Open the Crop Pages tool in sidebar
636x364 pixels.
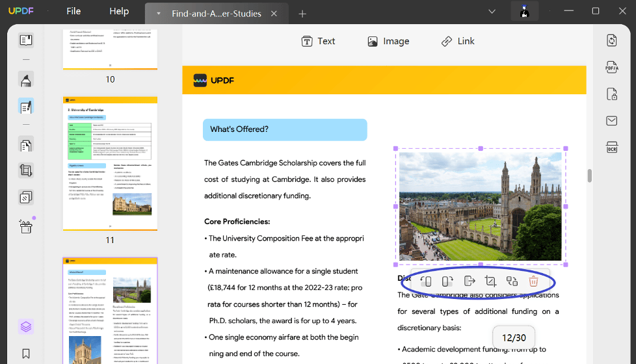click(26, 171)
